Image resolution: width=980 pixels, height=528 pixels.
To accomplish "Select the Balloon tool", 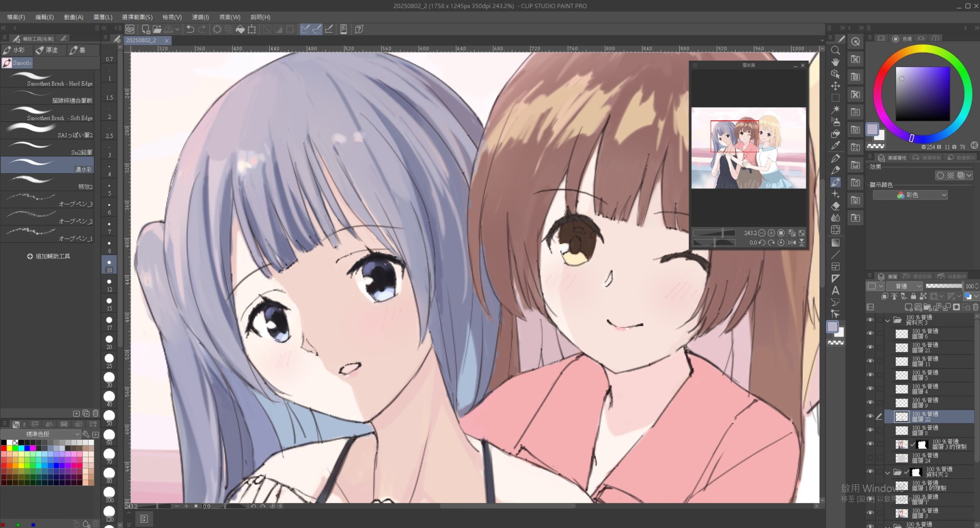I will (835, 303).
